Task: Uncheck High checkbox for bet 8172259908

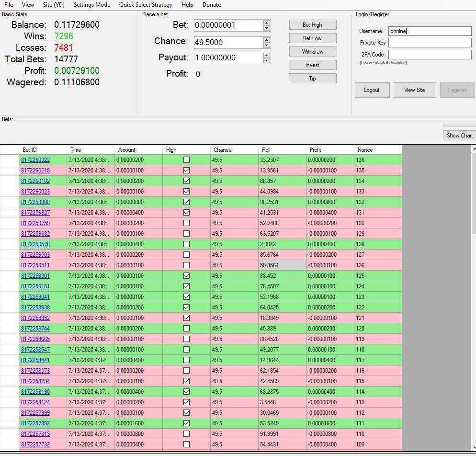Action: pyautogui.click(x=186, y=202)
